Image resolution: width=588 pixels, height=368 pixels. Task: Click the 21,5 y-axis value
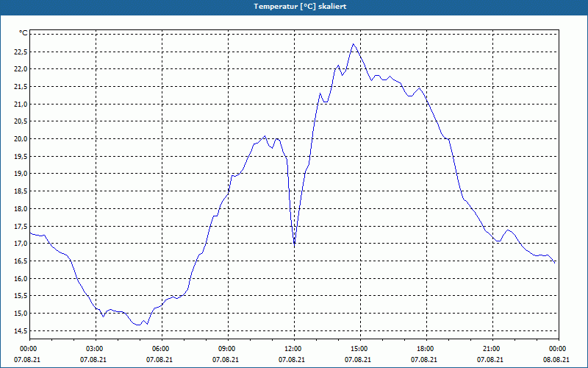coord(21,87)
